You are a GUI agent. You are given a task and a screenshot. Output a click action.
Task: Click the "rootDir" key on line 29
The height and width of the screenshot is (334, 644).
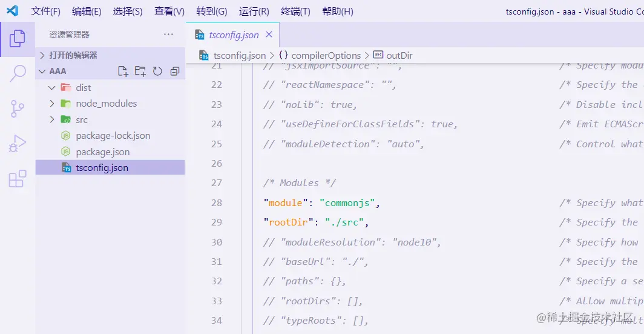(x=288, y=222)
